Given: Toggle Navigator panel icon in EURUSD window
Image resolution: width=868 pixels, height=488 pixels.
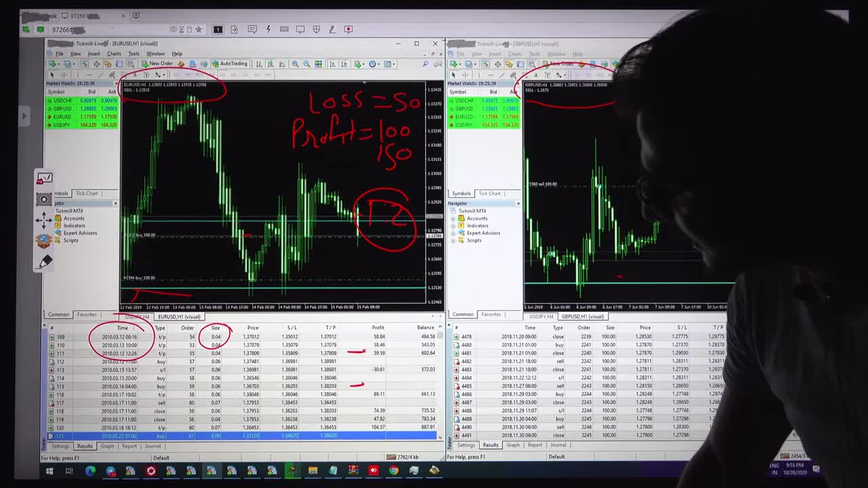Looking at the screenshot, I should [107, 64].
